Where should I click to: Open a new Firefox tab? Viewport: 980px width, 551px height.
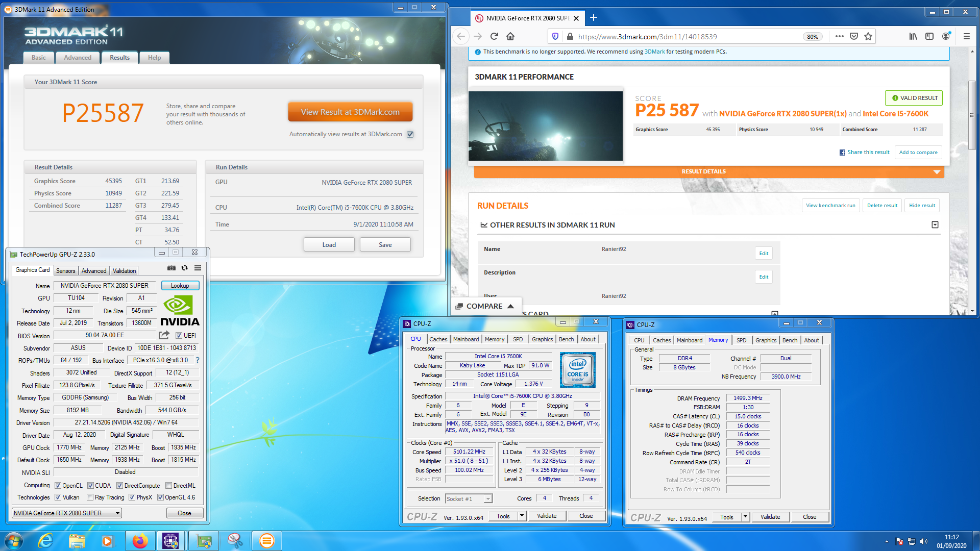(x=594, y=18)
